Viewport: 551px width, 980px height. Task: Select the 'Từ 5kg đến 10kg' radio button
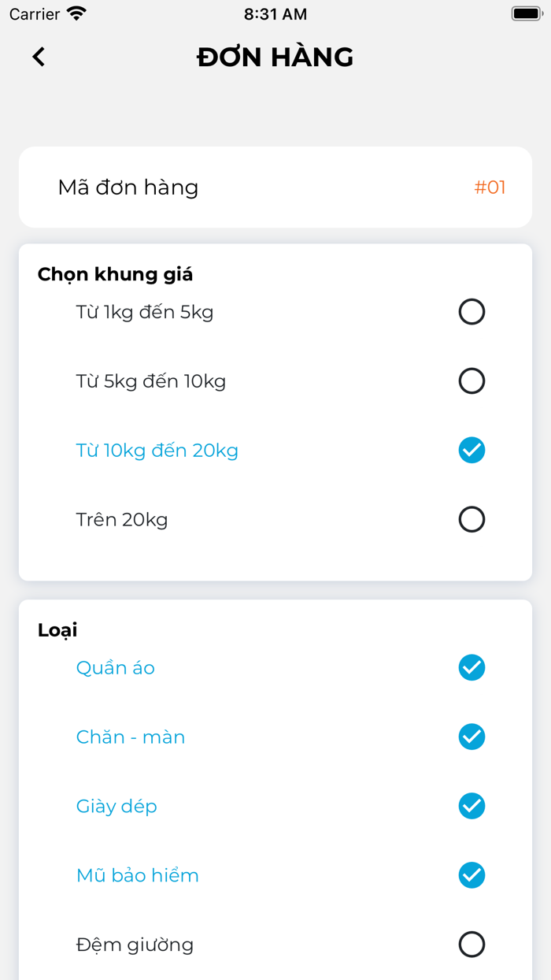[471, 381]
